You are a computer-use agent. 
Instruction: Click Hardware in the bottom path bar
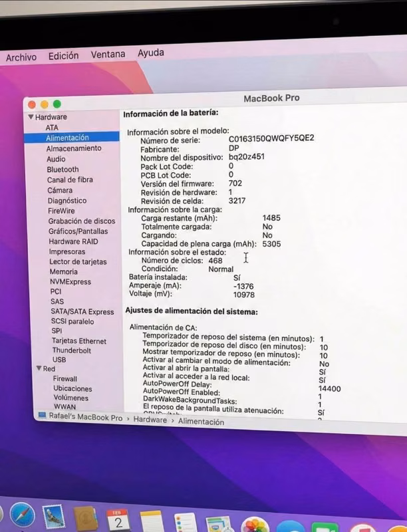point(150,420)
